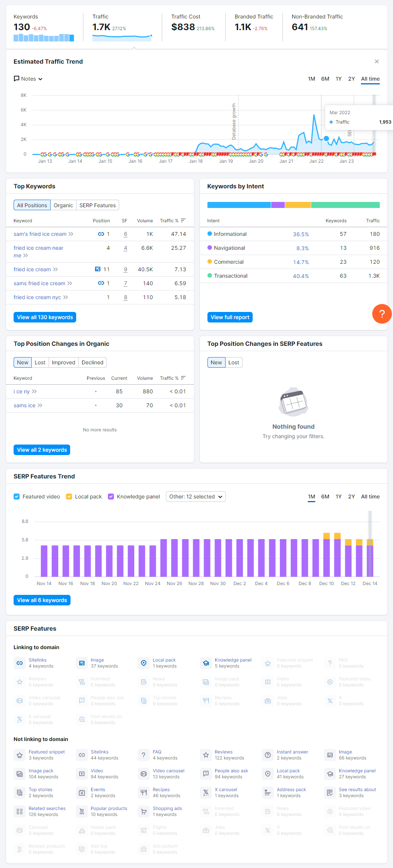Expand the fried ice cream keyword chevrons

55,269
